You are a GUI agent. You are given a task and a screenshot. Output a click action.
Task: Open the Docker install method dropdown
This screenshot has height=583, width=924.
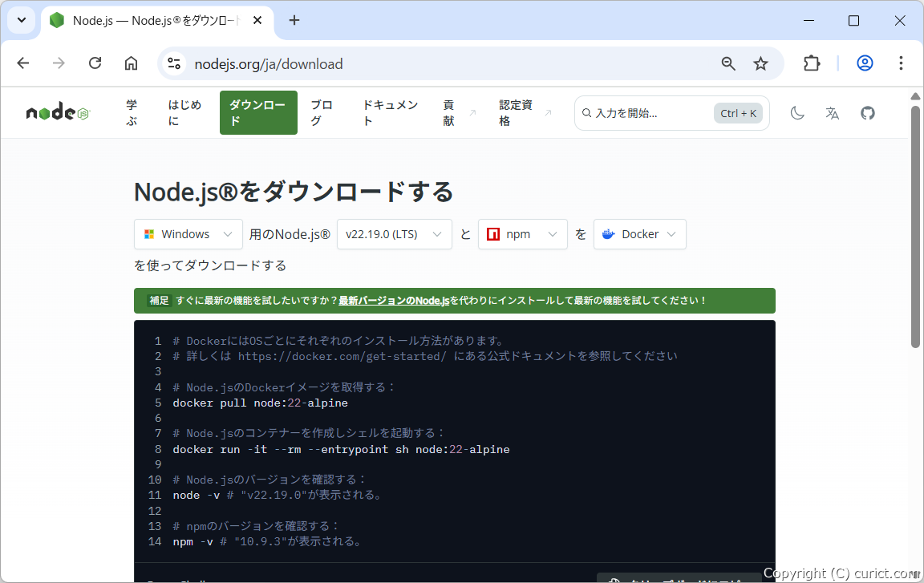click(x=639, y=234)
